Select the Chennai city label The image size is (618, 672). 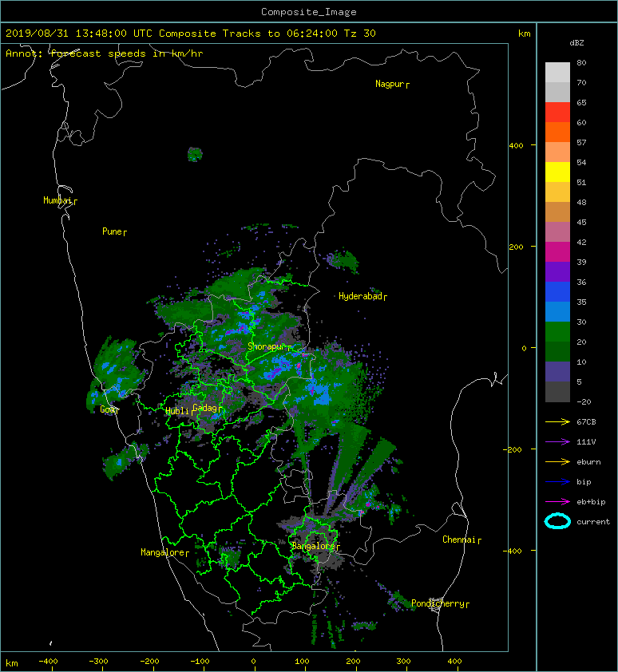(459, 540)
